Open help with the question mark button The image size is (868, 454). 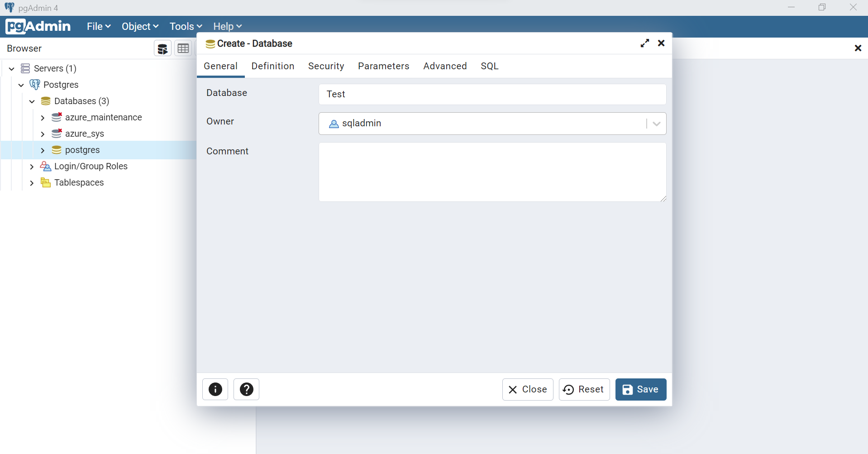point(246,389)
